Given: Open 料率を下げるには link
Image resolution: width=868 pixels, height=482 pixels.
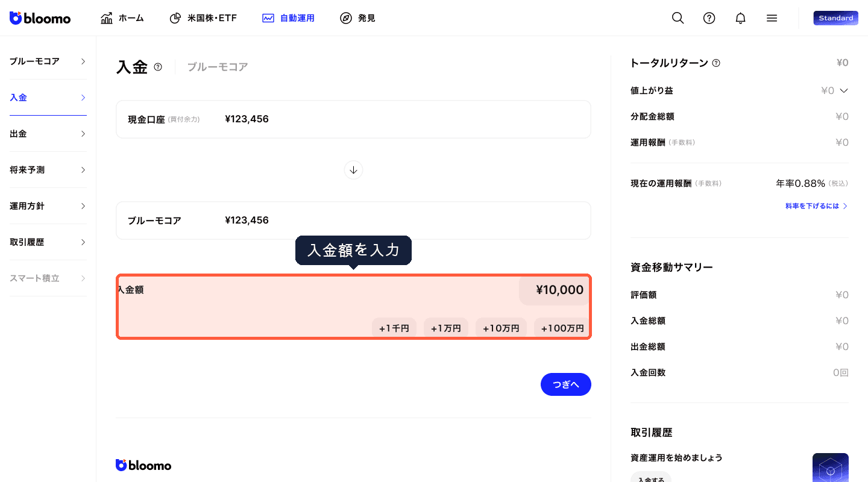Looking at the screenshot, I should click(817, 206).
